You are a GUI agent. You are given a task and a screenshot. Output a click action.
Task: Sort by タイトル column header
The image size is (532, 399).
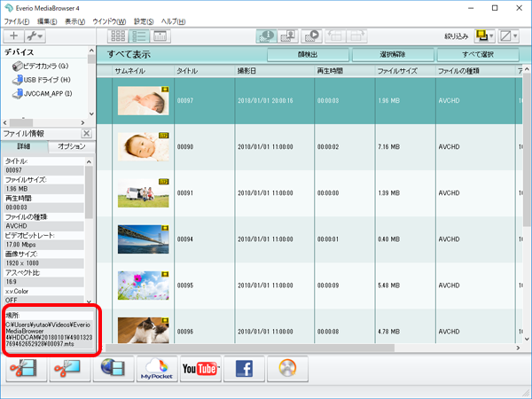click(x=204, y=71)
